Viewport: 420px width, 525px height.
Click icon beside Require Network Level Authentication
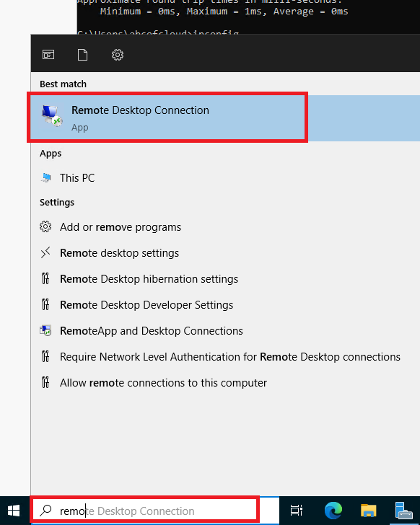pyautogui.click(x=45, y=356)
